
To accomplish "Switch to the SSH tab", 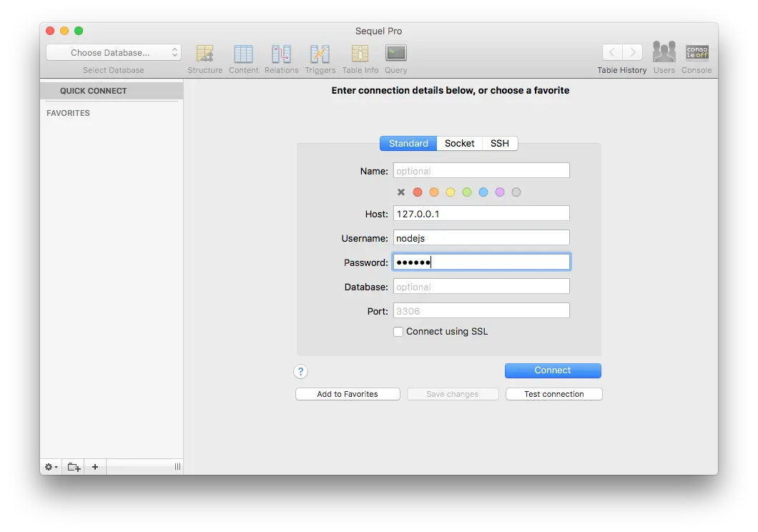I will click(500, 144).
